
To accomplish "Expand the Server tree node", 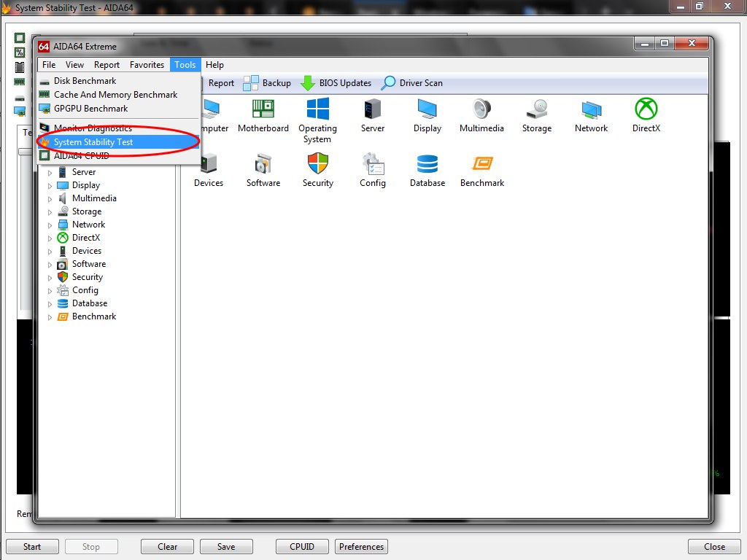I will point(50,173).
